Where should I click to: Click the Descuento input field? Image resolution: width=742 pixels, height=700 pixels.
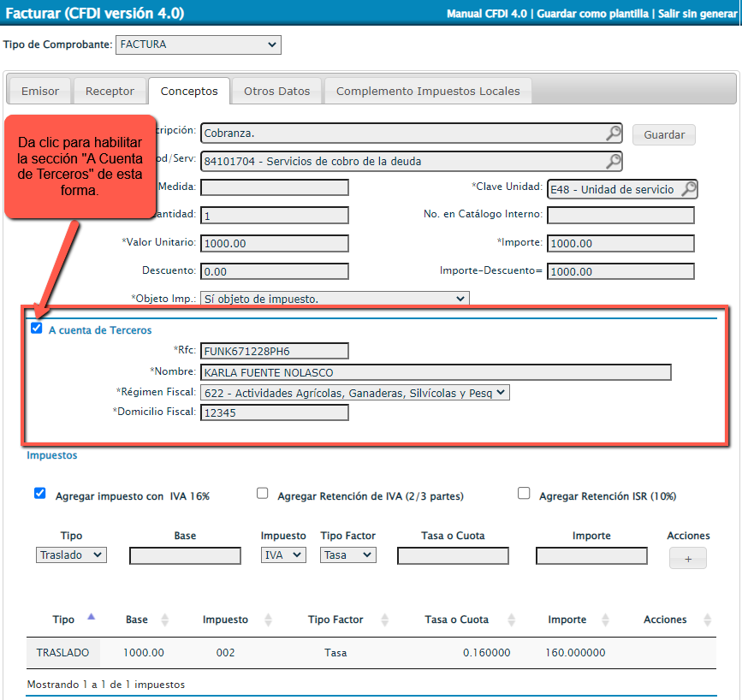point(275,271)
